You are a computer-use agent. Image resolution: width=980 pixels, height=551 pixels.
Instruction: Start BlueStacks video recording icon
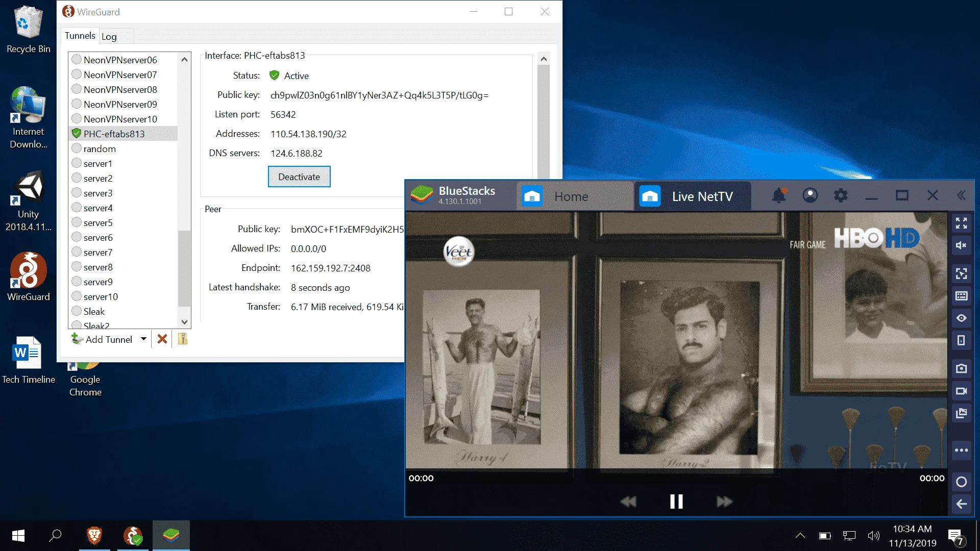point(961,391)
